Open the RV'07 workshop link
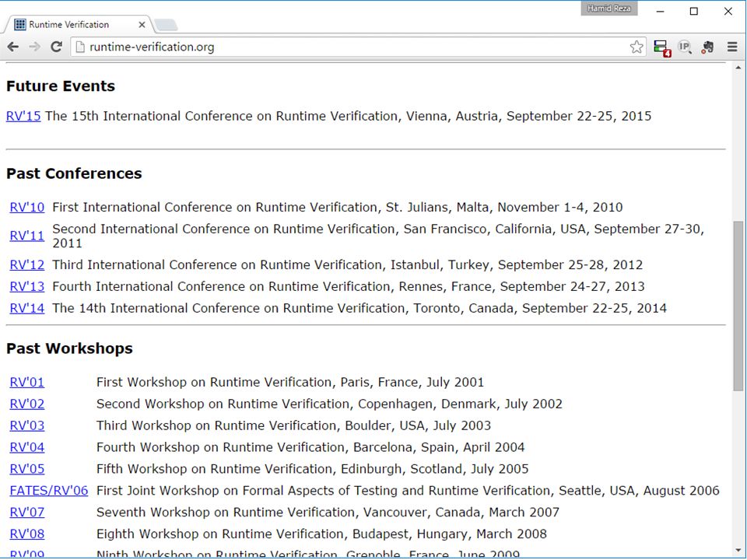The height and width of the screenshot is (560, 747). pos(27,513)
